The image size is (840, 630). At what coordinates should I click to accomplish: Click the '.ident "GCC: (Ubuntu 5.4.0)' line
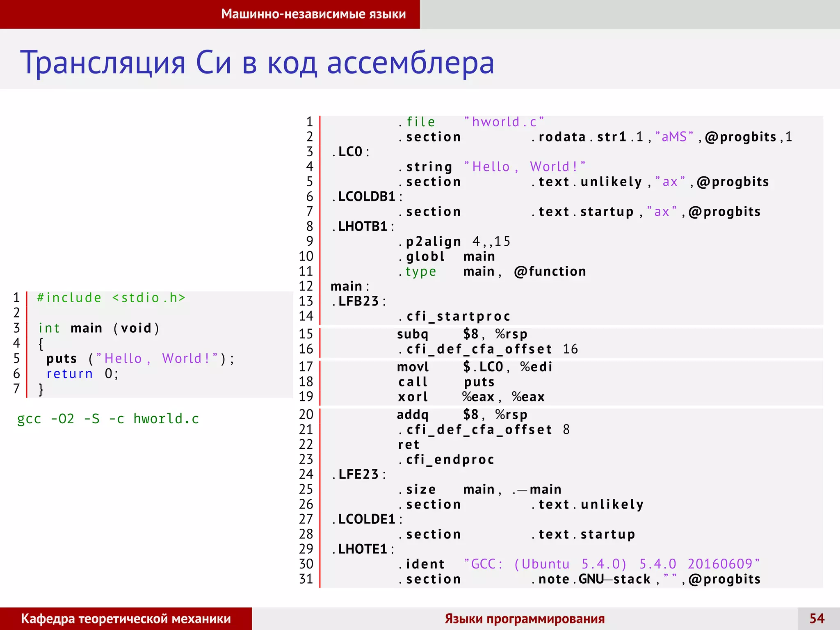coord(579,564)
